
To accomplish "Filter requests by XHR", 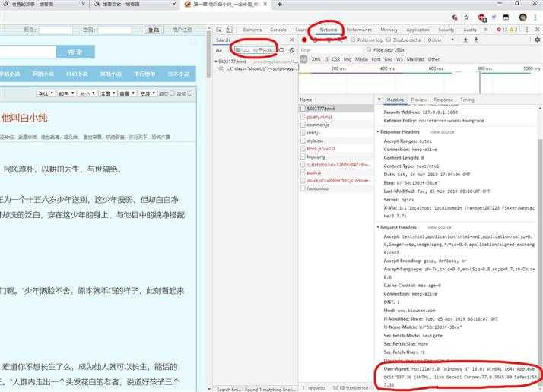I will click(x=316, y=59).
